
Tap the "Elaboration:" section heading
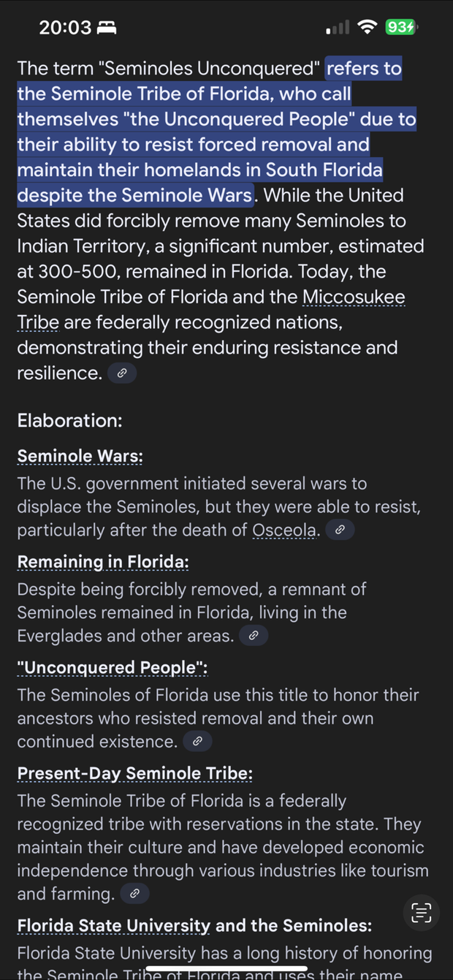click(x=69, y=421)
